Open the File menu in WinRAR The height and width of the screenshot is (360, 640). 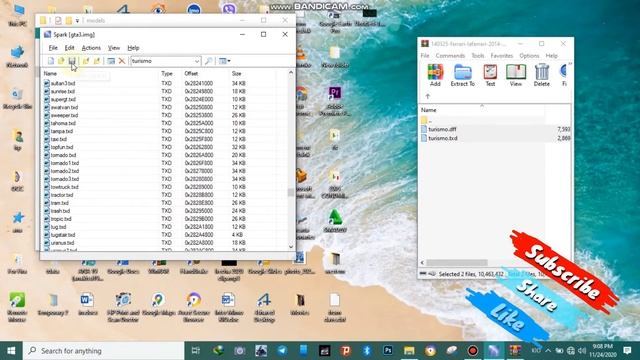425,56
